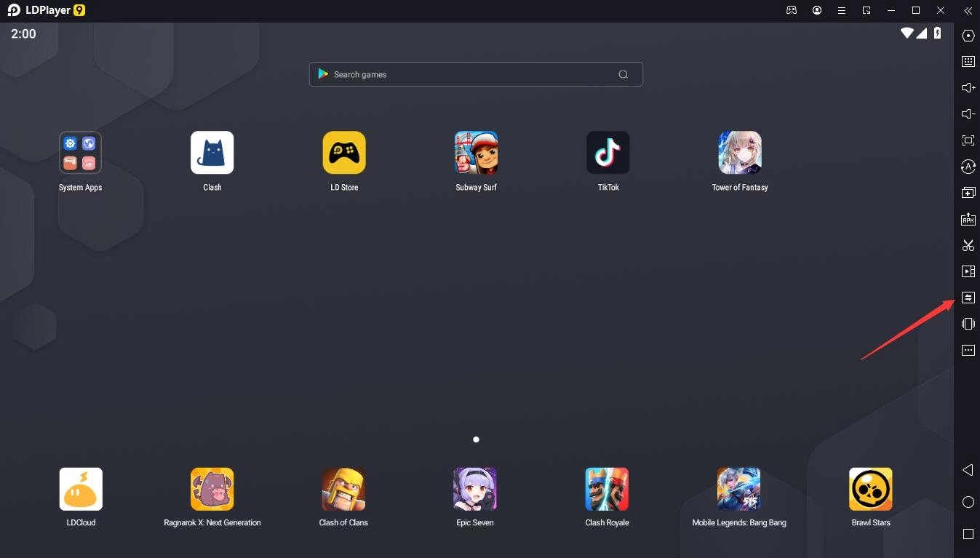Click the Wi-Fi status icon
Viewport: 980px width, 558px height.
click(907, 33)
